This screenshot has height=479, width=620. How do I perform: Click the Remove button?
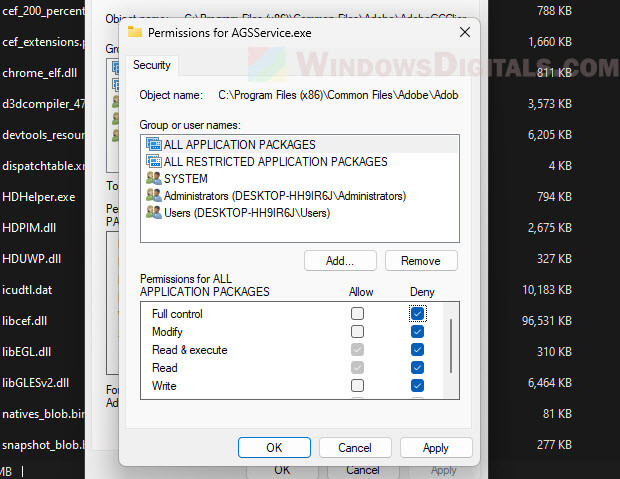421,261
